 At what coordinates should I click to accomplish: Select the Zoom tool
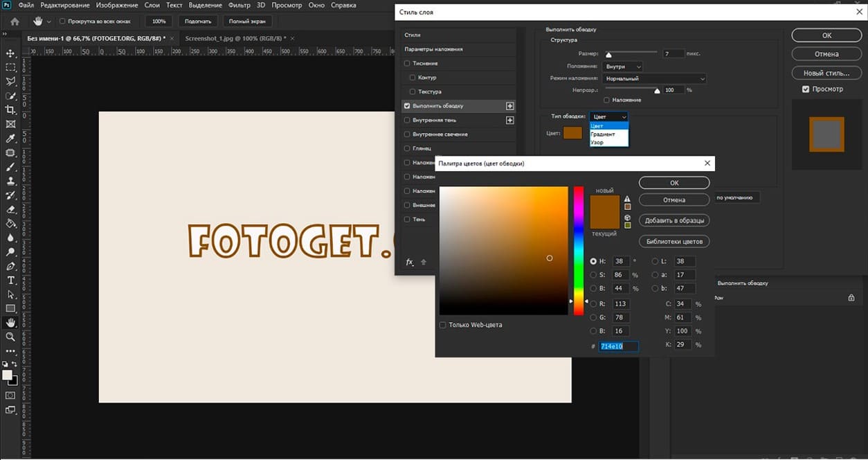10,339
